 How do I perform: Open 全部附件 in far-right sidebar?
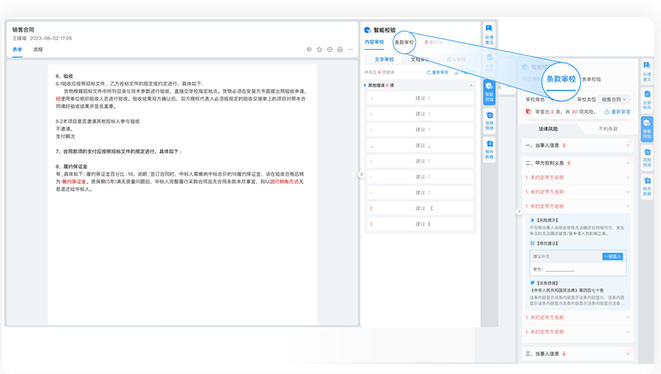[x=647, y=100]
